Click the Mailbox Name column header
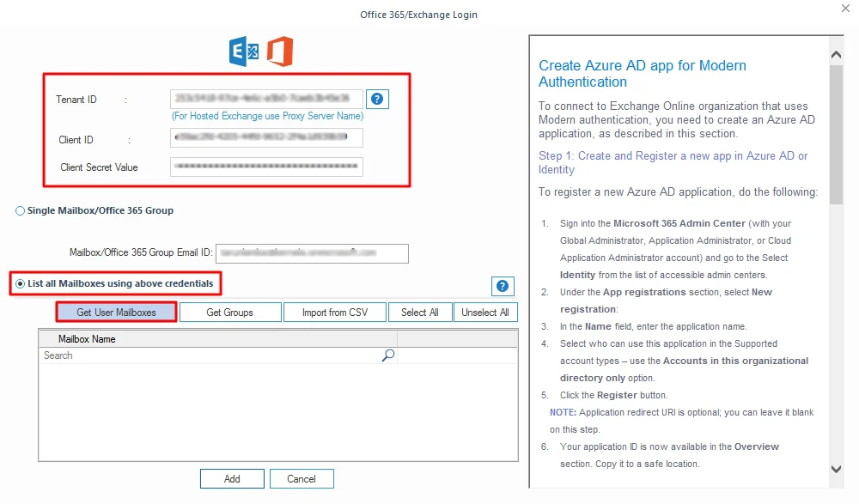Viewport: 859px width, 504px height. point(218,339)
